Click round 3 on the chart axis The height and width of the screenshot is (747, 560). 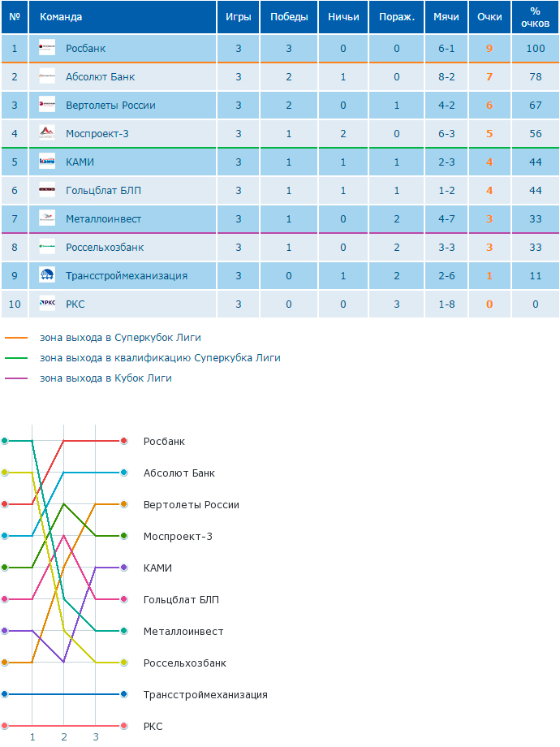(x=96, y=737)
